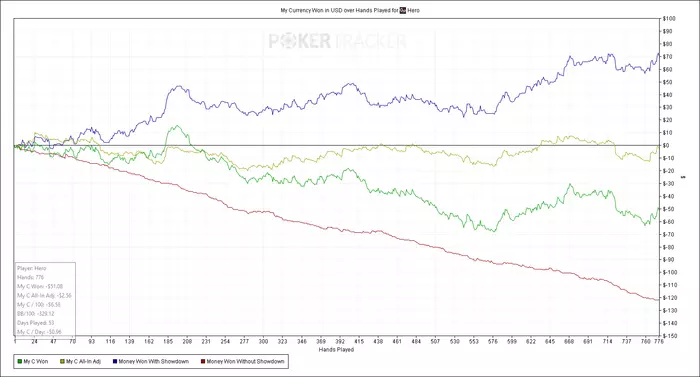Click the green My C Won legend swatch
The width and height of the screenshot is (700, 377).
pyautogui.click(x=20, y=361)
